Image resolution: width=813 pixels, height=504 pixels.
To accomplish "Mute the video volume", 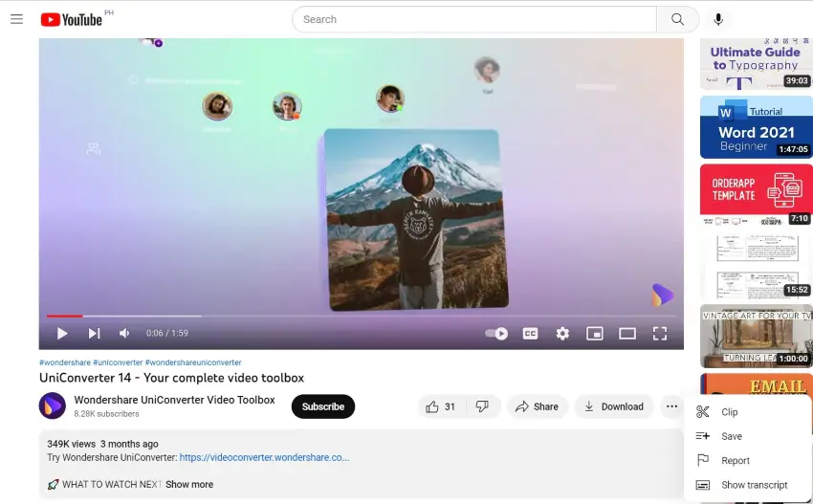I will [124, 334].
